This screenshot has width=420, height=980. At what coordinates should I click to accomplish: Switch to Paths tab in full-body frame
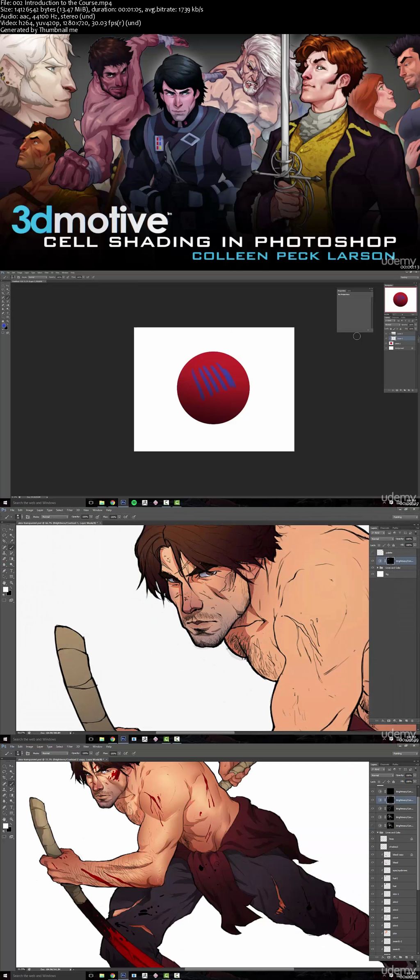coord(395,764)
